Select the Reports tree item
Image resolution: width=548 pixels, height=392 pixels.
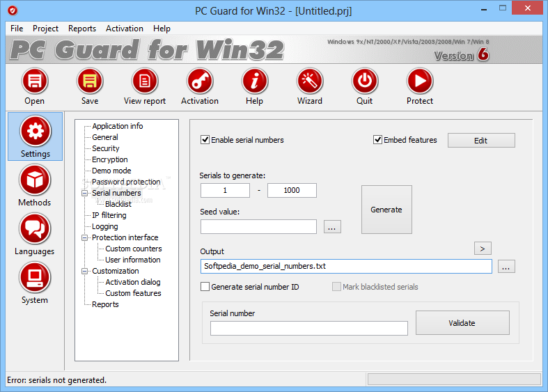(105, 305)
